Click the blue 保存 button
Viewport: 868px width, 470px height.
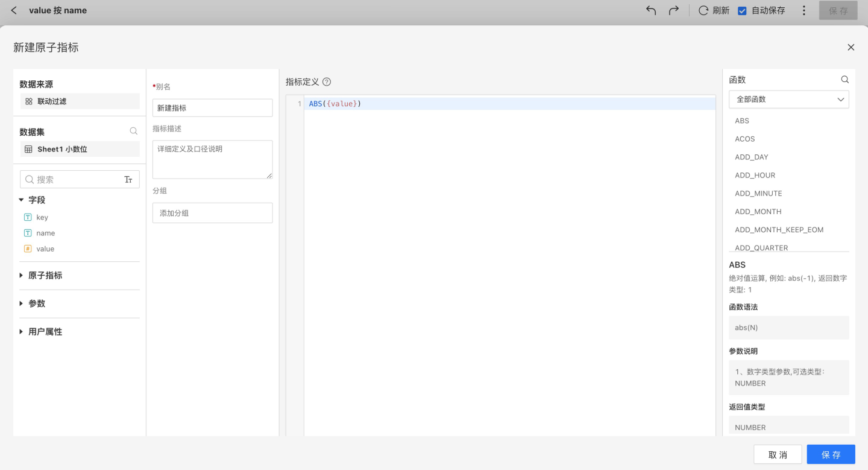click(x=831, y=454)
